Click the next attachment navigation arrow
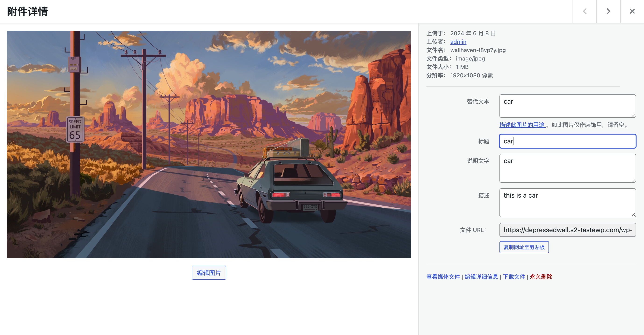 [609, 11]
